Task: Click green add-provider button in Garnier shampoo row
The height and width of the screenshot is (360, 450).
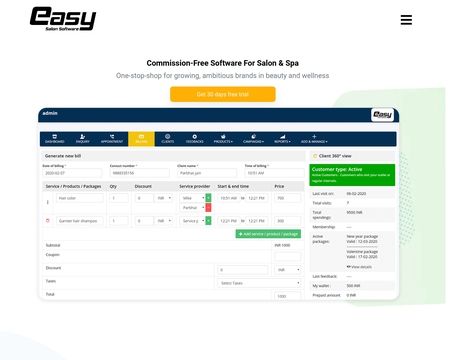Action: [x=208, y=221]
